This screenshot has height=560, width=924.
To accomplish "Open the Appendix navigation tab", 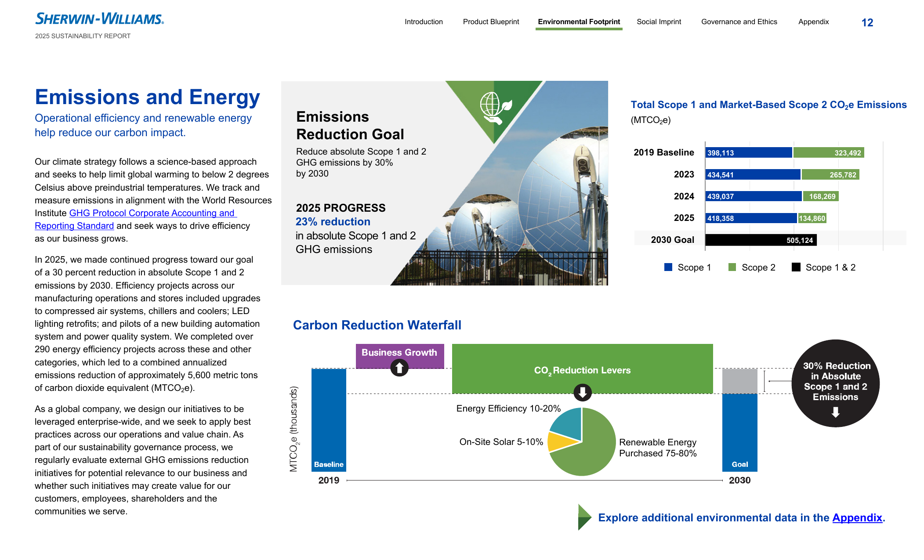I will [813, 22].
